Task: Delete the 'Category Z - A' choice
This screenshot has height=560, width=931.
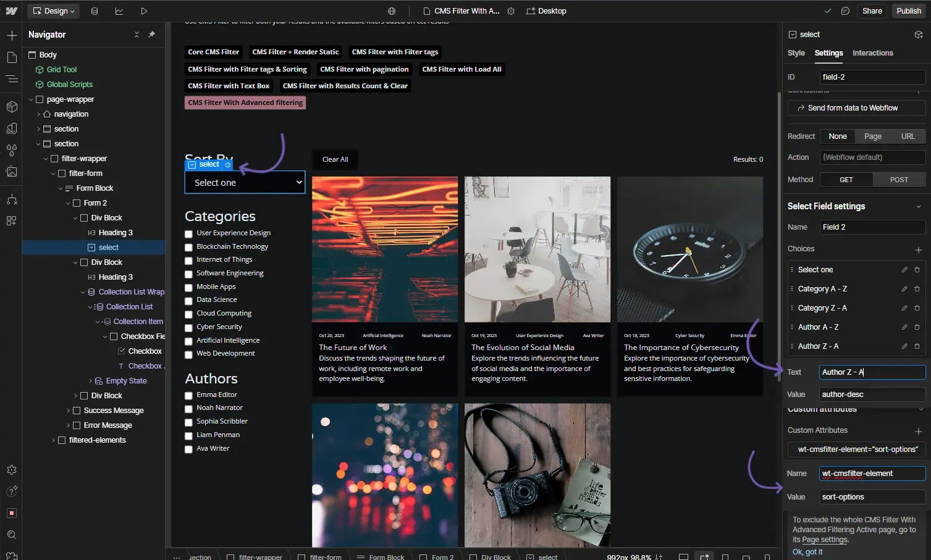Action: 917,308
